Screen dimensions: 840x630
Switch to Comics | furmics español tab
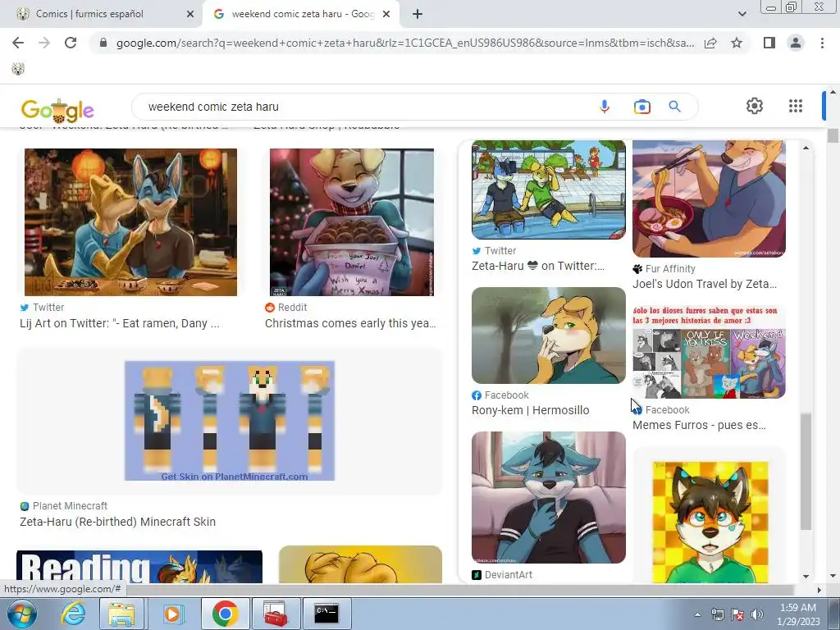click(102, 15)
